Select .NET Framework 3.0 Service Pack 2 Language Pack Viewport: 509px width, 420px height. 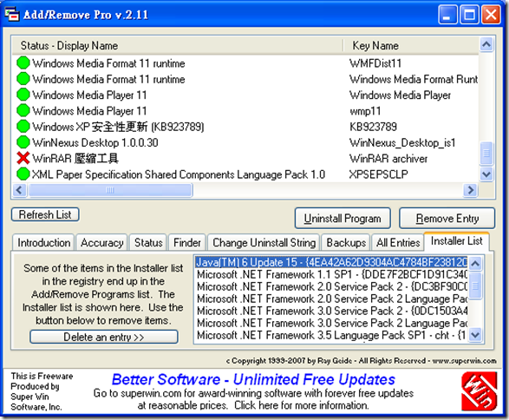[x=331, y=323]
